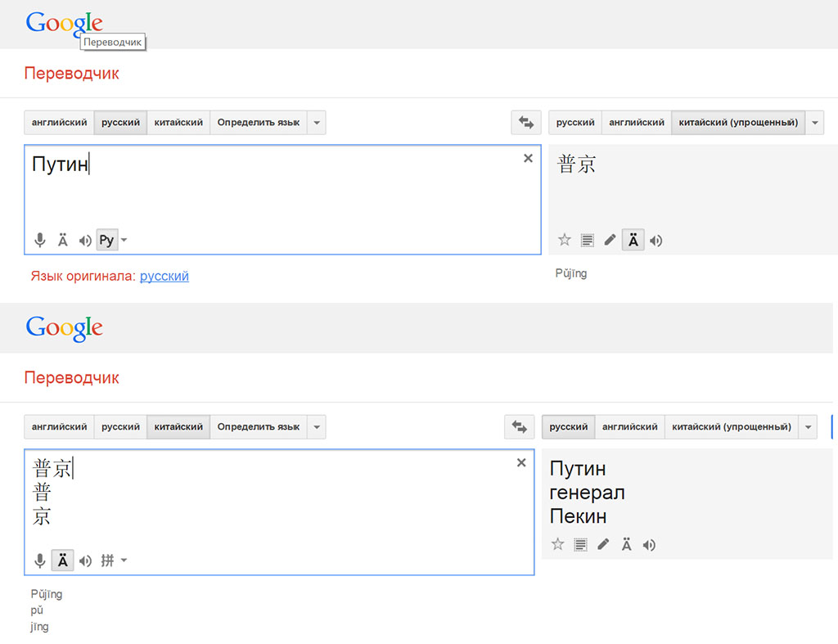Suggest an edit for Путин генерал result
838x644 pixels.
coord(603,545)
